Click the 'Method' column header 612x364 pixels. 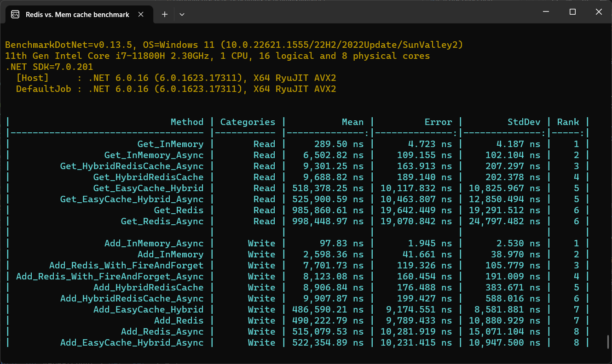(187, 122)
